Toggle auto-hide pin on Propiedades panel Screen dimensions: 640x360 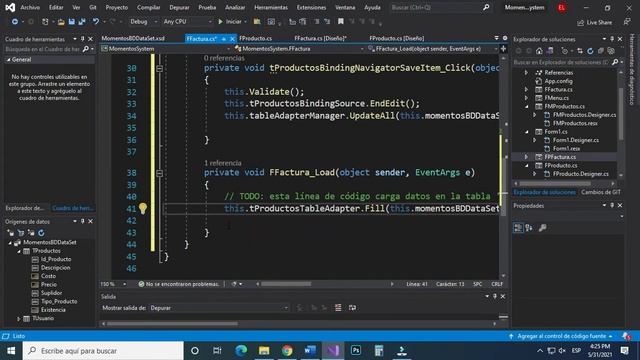[x=612, y=205]
